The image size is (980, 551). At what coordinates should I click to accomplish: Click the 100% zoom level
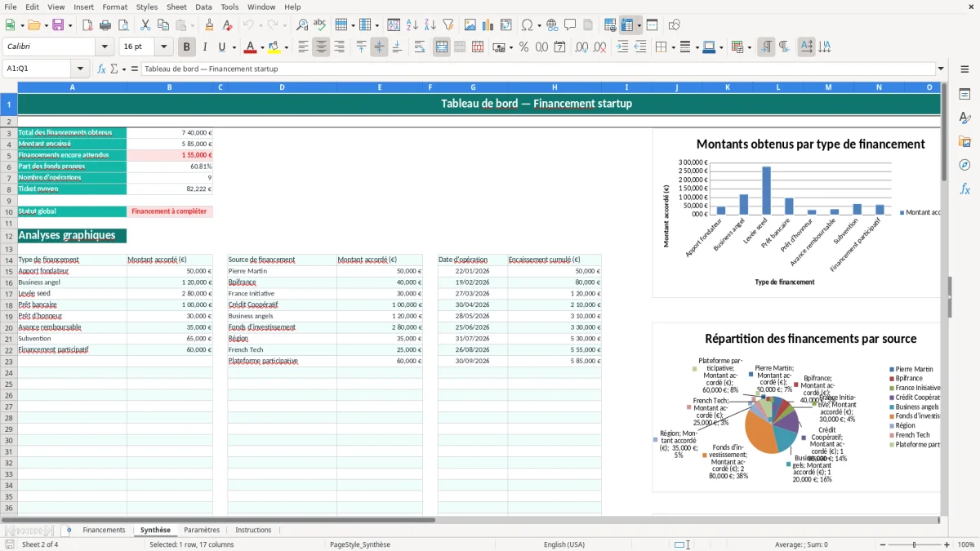966,544
